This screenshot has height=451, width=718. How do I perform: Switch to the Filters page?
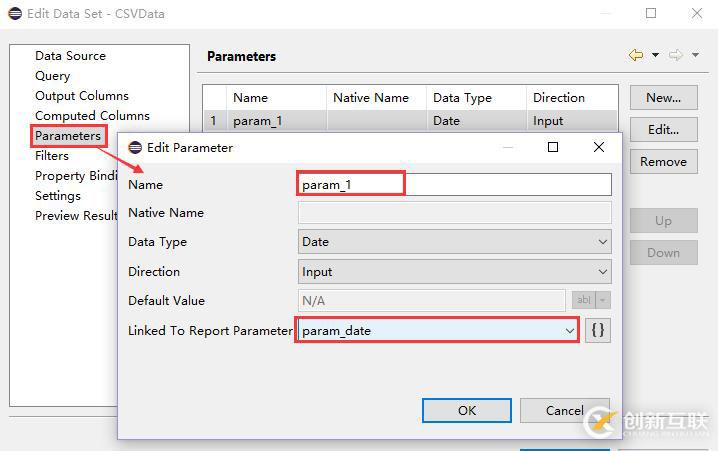(x=52, y=156)
